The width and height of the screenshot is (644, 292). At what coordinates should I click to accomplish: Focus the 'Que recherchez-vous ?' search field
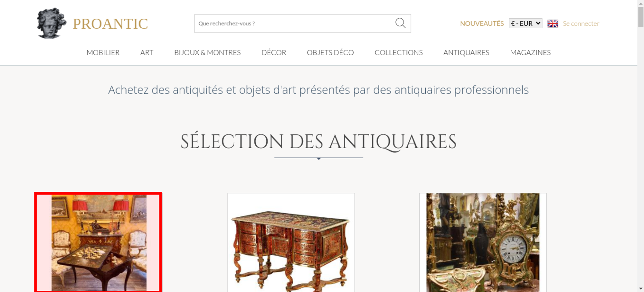tap(295, 23)
